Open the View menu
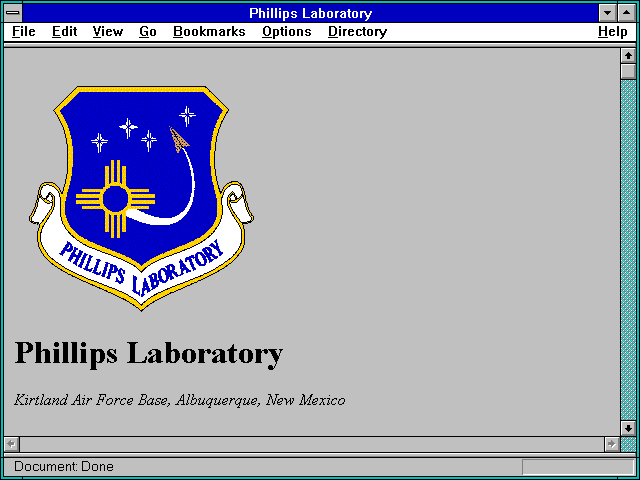640x480 pixels. point(108,32)
